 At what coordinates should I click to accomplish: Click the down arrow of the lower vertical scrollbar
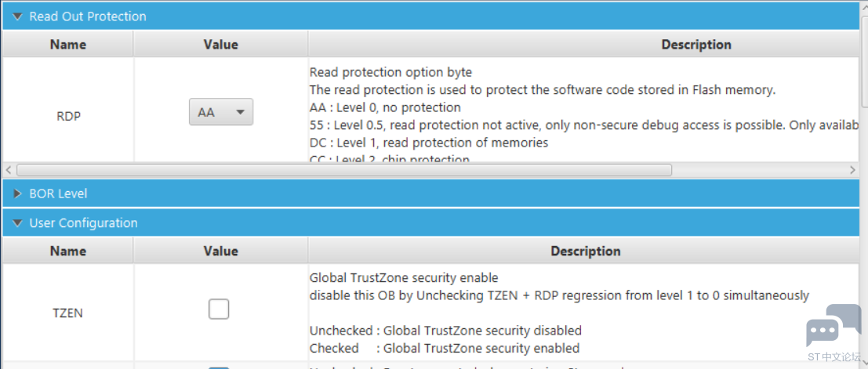864,364
